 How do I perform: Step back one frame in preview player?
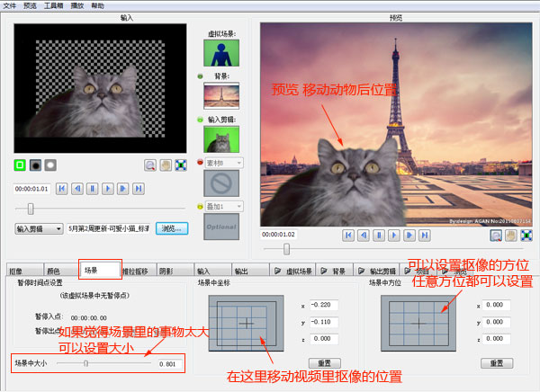pos(364,235)
